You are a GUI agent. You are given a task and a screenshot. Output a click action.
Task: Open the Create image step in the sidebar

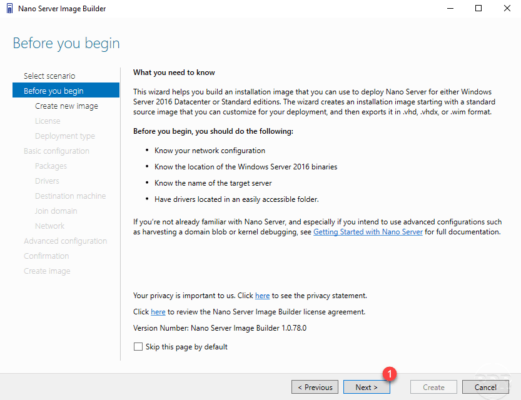pyautogui.click(x=47, y=271)
